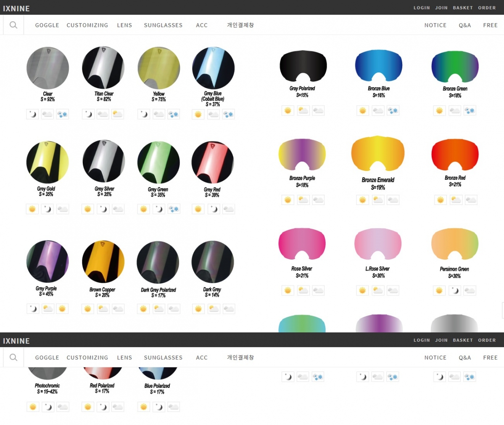Choose the Rose Silver goggle lens image

(302, 244)
